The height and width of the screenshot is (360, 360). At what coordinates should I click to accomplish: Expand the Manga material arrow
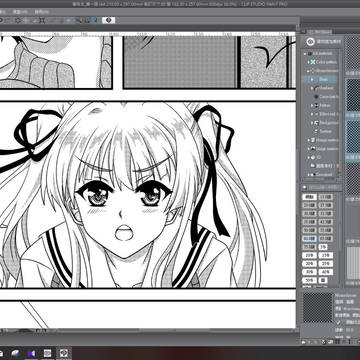pyautogui.click(x=309, y=140)
